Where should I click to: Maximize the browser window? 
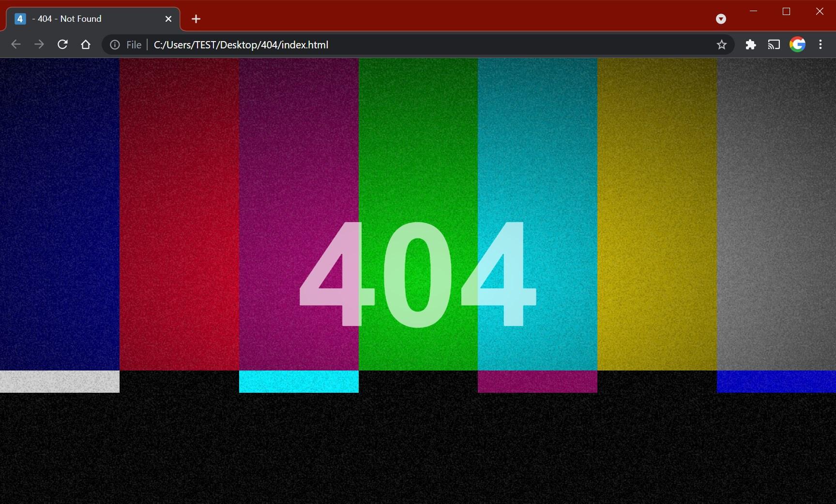[x=786, y=11]
